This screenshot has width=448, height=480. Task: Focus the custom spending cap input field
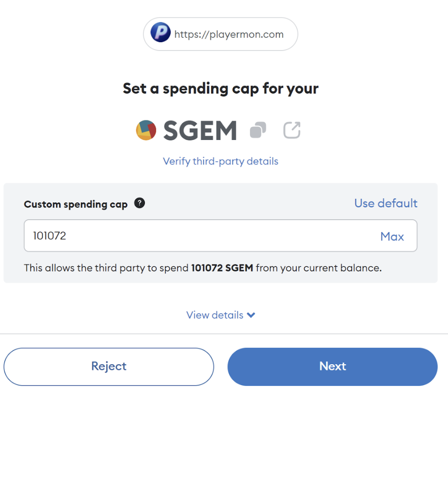pyautogui.click(x=199, y=236)
